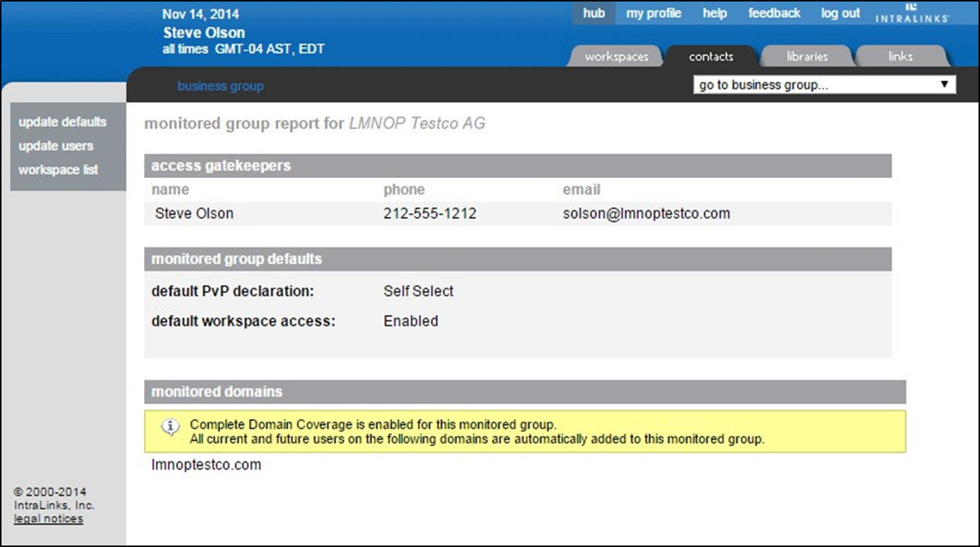This screenshot has width=980, height=547.
Task: Open the help link
Action: (714, 13)
